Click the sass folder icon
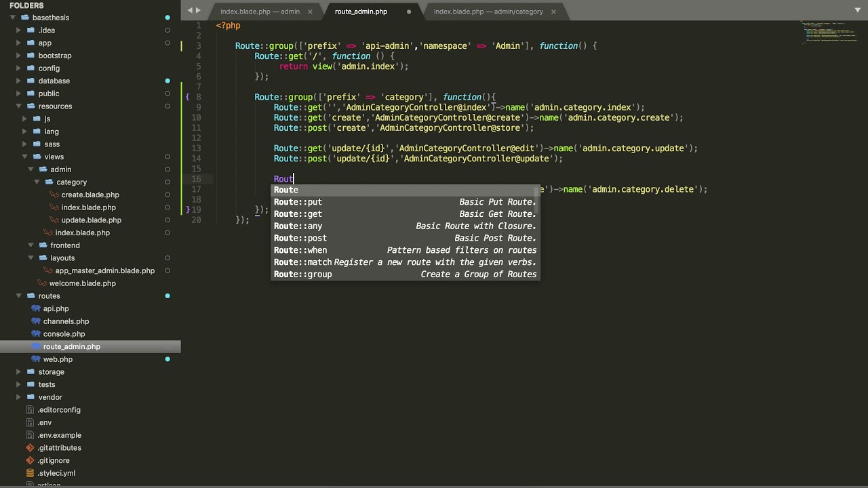The height and width of the screenshot is (488, 868). [x=37, y=144]
